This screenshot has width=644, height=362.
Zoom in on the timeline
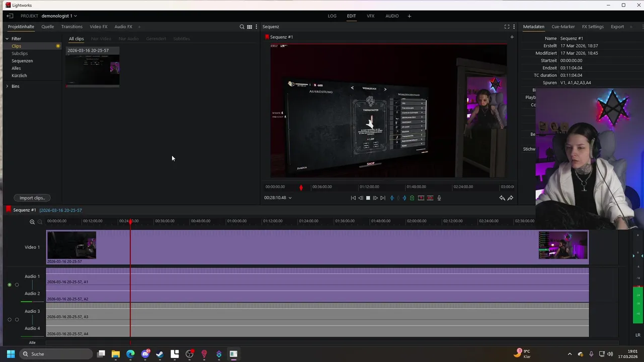32,222
